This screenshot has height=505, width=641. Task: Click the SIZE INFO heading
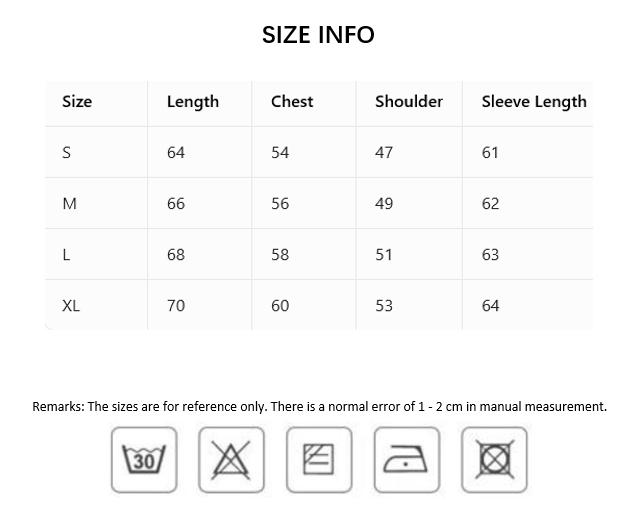click(318, 35)
